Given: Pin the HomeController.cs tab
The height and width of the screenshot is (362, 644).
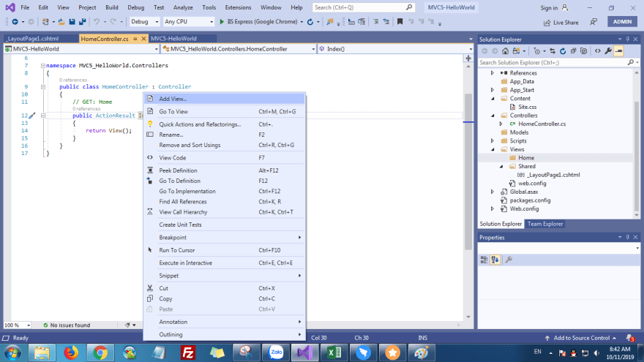Looking at the screenshot, I should 135,39.
